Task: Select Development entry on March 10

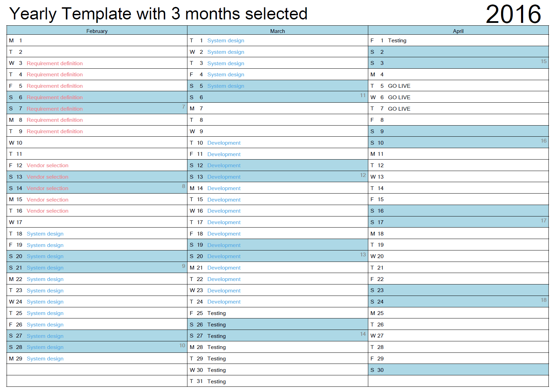Action: 224,143
